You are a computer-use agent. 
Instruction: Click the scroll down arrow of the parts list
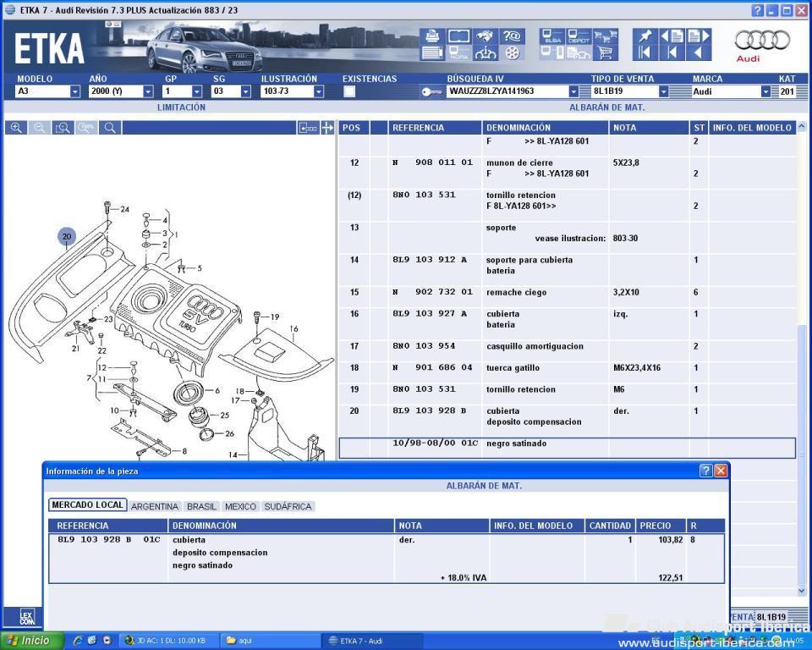tap(802, 591)
